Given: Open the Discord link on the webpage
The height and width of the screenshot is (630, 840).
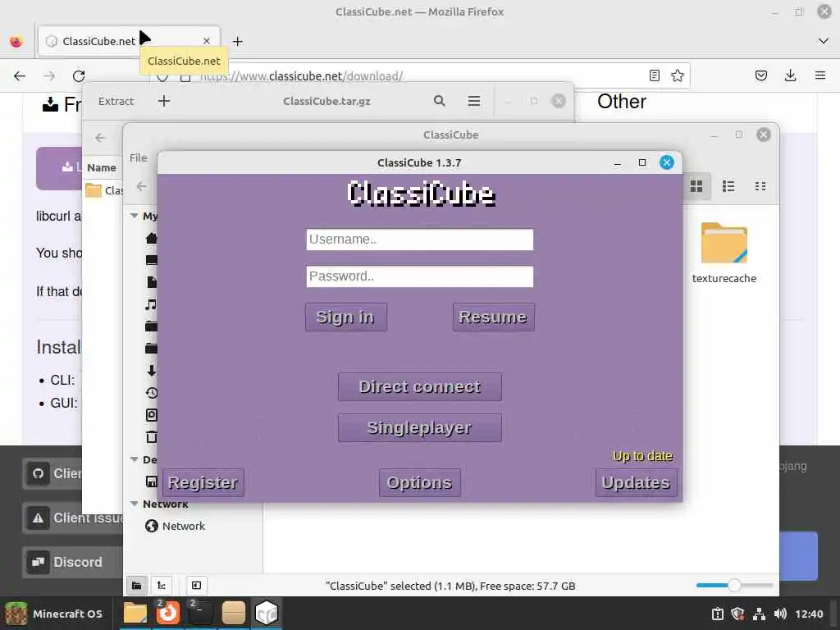Looking at the screenshot, I should tap(72, 562).
